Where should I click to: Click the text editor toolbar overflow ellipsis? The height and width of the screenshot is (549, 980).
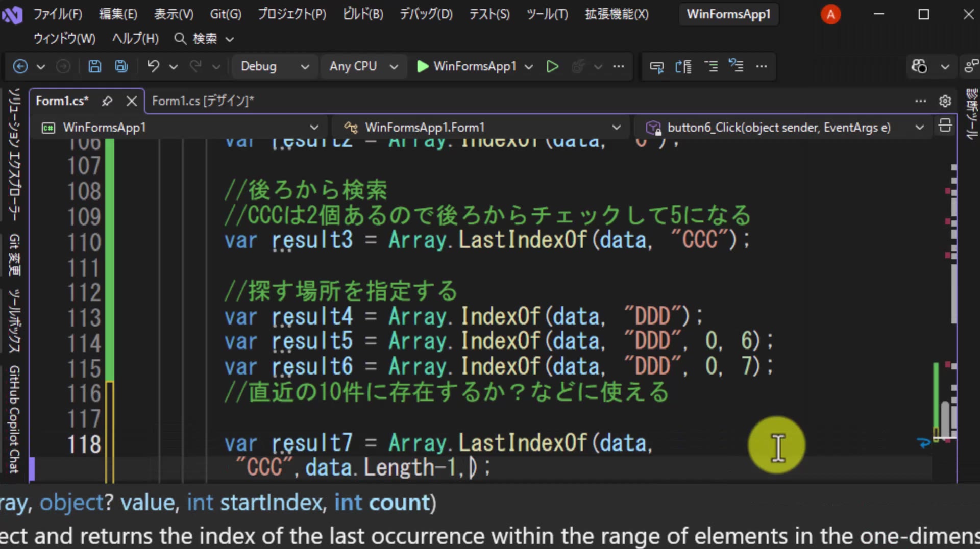coord(762,66)
